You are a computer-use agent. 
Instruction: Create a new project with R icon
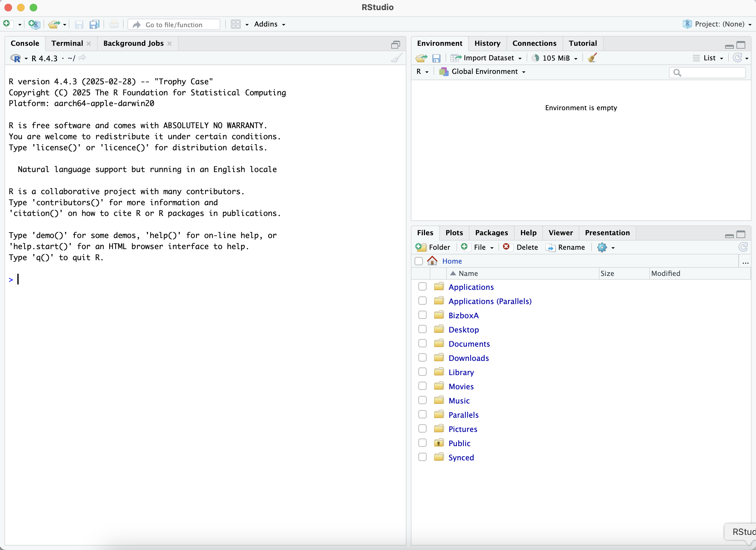click(x=34, y=24)
